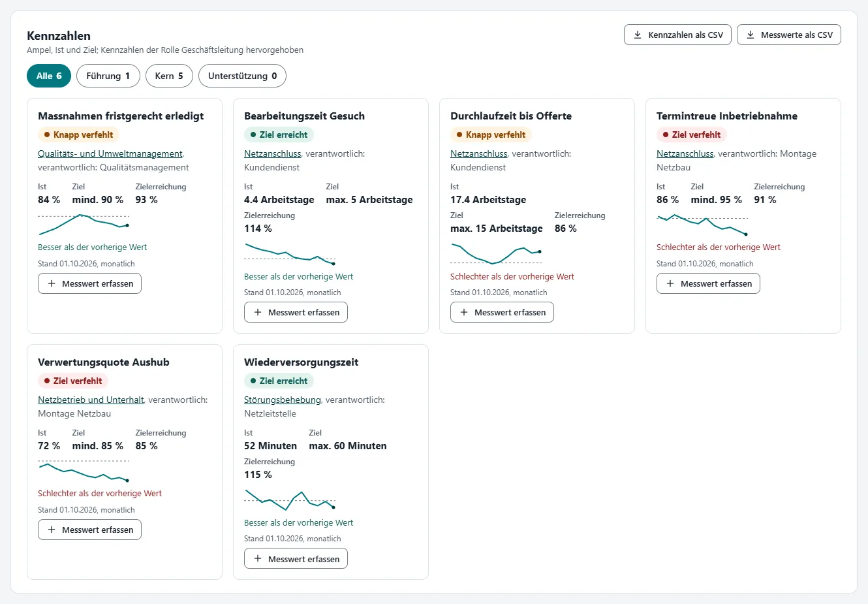Viewport: 868px width, 604px height.
Task: Click the Zielerreichung value '114 %'
Action: (258, 229)
